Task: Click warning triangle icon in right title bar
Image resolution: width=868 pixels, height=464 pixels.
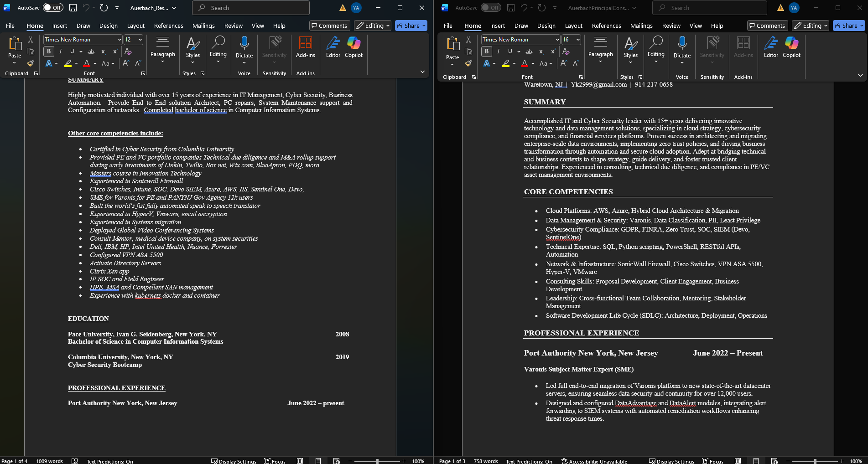Action: pos(780,8)
